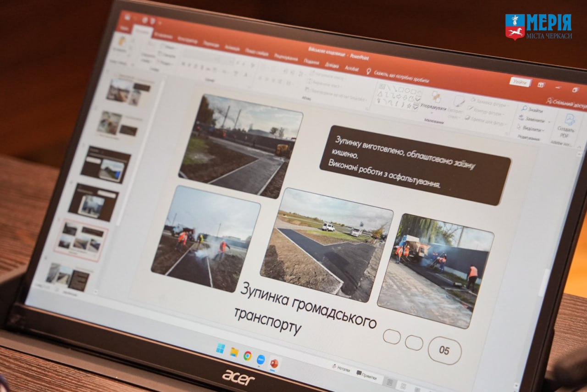
Task: Click the '05' slide number badge
Action: point(444,351)
